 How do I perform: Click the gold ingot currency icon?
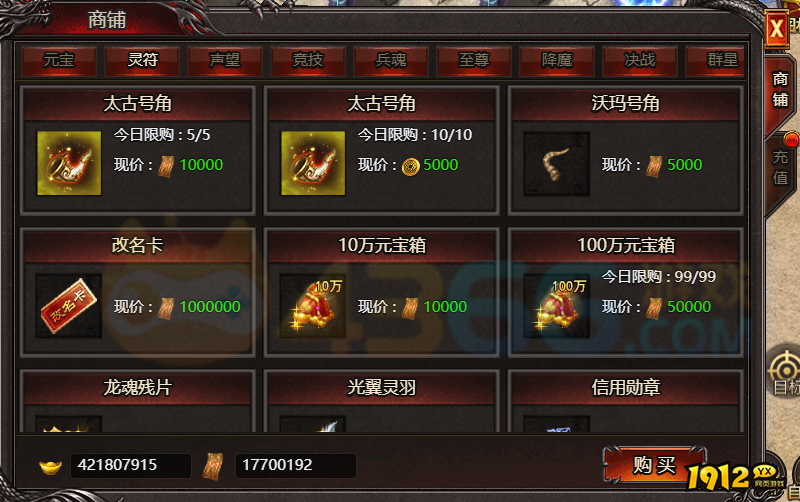tap(51, 466)
